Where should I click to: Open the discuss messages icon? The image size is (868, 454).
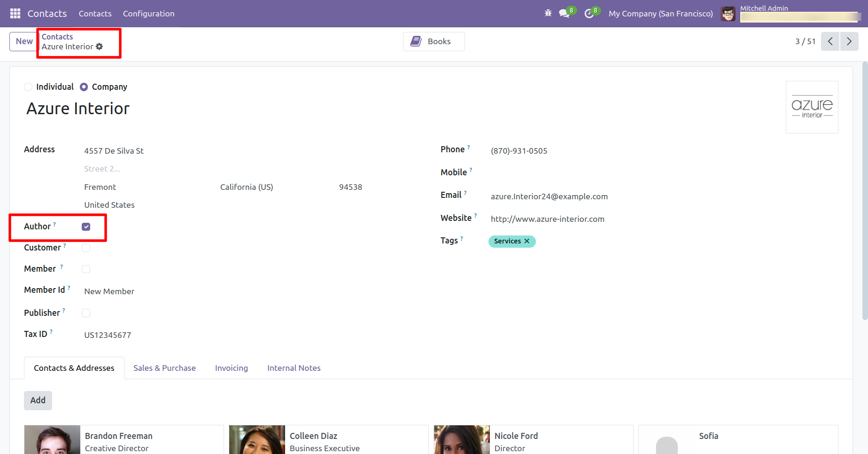(x=564, y=14)
